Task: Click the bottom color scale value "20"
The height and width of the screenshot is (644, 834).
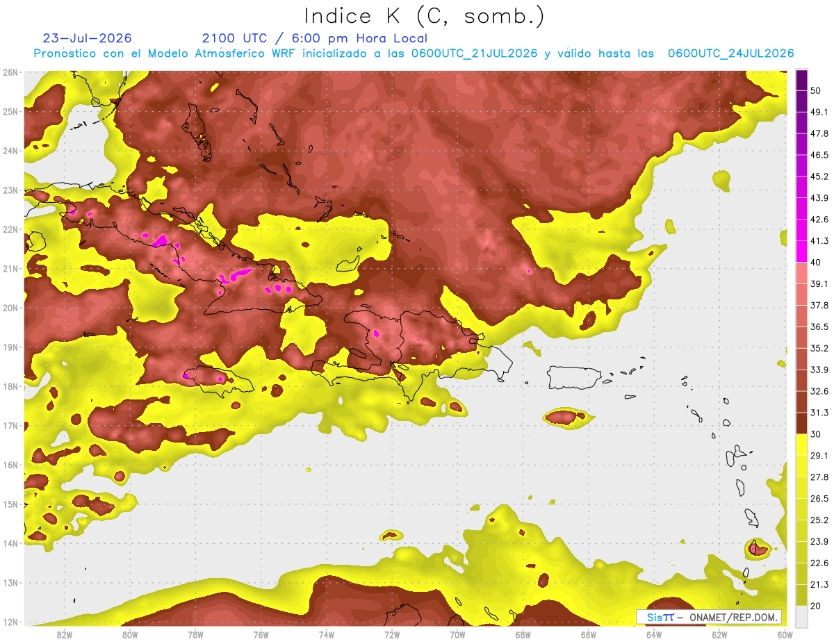Action: point(816,606)
